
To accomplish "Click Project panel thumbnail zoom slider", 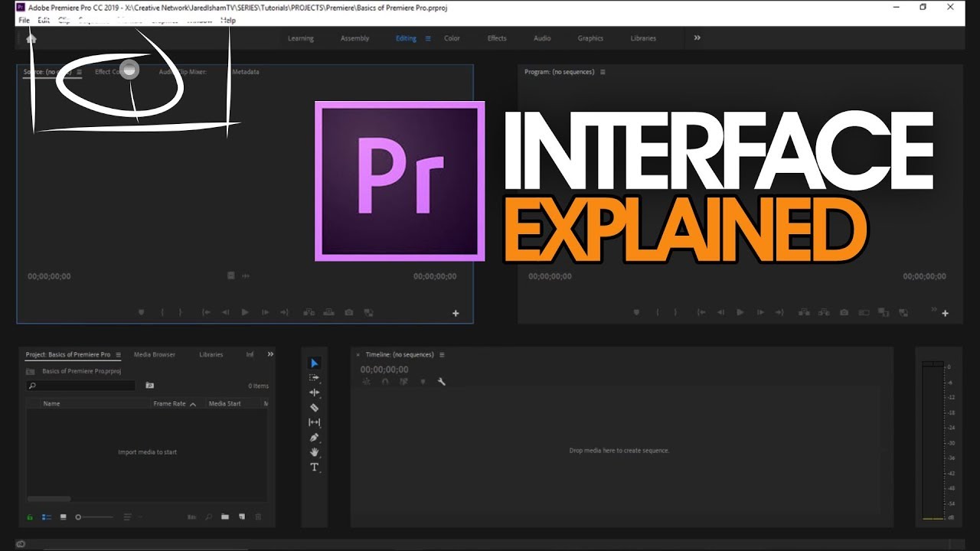I will tap(95, 517).
